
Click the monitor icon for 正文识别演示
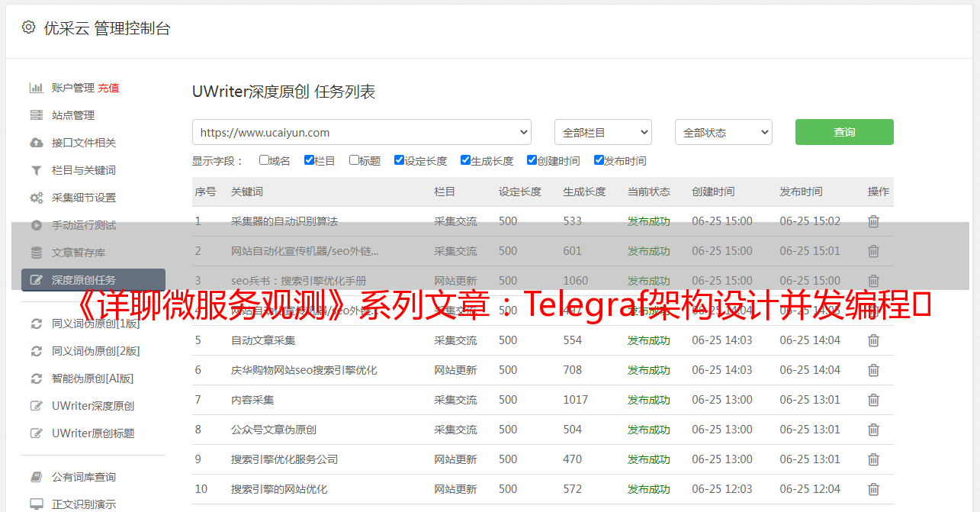[36, 504]
